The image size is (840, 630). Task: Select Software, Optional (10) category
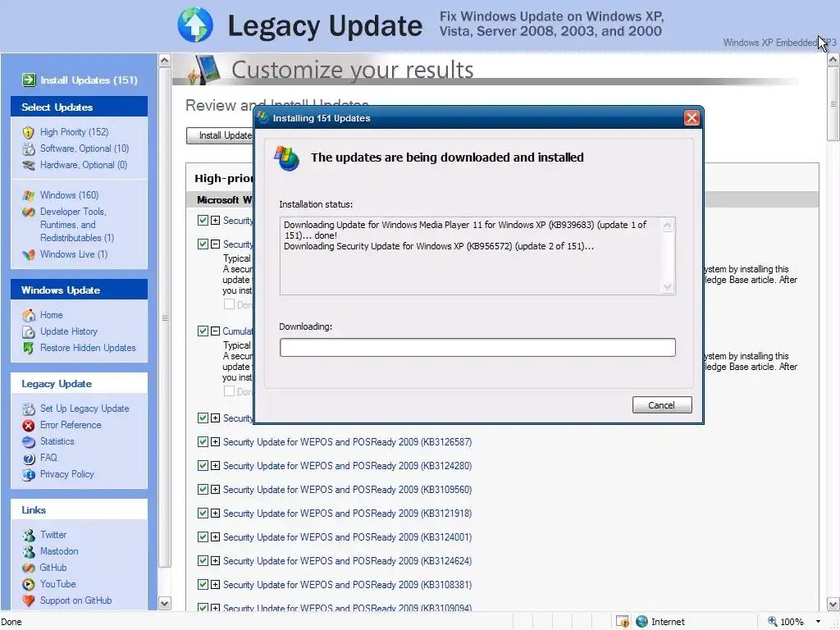84,148
